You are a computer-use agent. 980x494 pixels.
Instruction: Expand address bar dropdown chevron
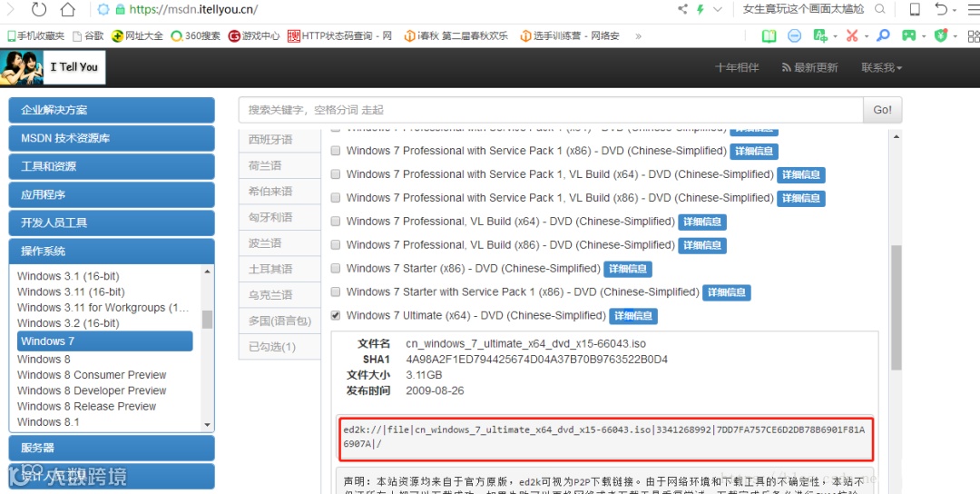click(718, 9)
